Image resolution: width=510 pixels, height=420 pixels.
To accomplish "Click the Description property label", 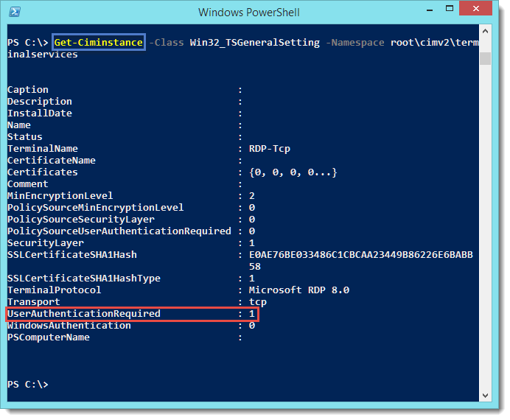I will pyautogui.click(x=40, y=102).
